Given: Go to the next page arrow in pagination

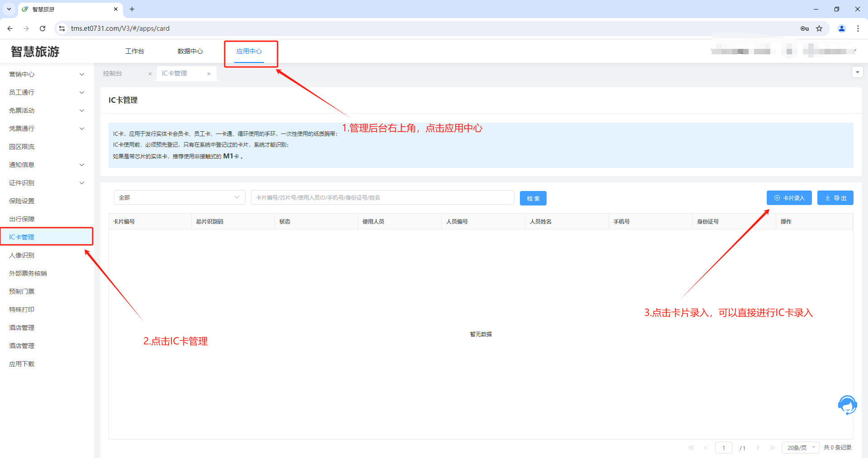Looking at the screenshot, I should point(758,448).
